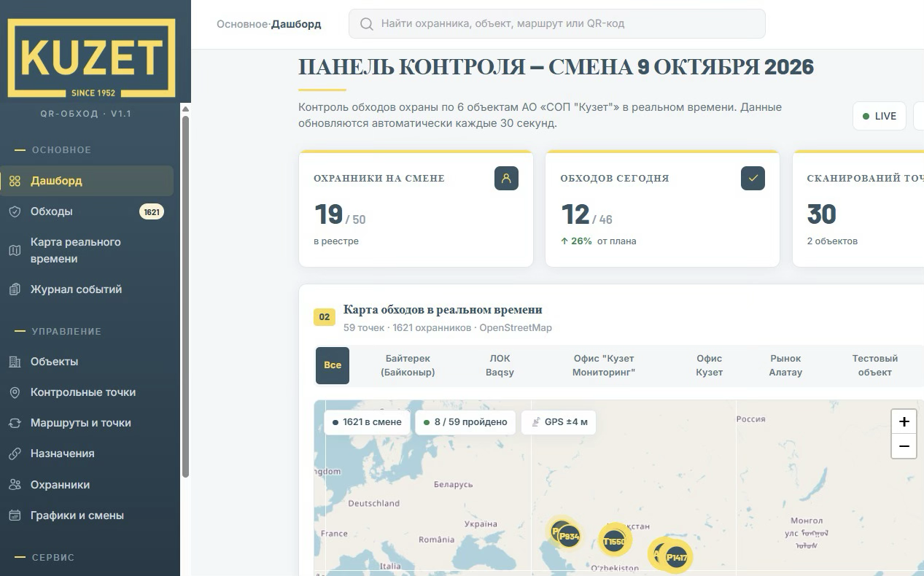Click the calendar icon beside Графики и смены

click(x=15, y=515)
